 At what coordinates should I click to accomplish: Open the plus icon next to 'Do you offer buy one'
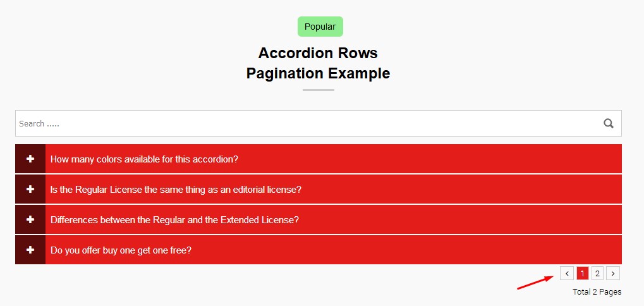coord(30,250)
